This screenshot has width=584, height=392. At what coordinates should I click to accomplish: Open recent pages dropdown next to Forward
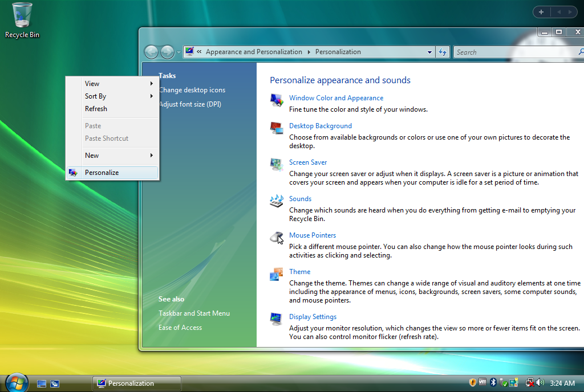click(179, 52)
